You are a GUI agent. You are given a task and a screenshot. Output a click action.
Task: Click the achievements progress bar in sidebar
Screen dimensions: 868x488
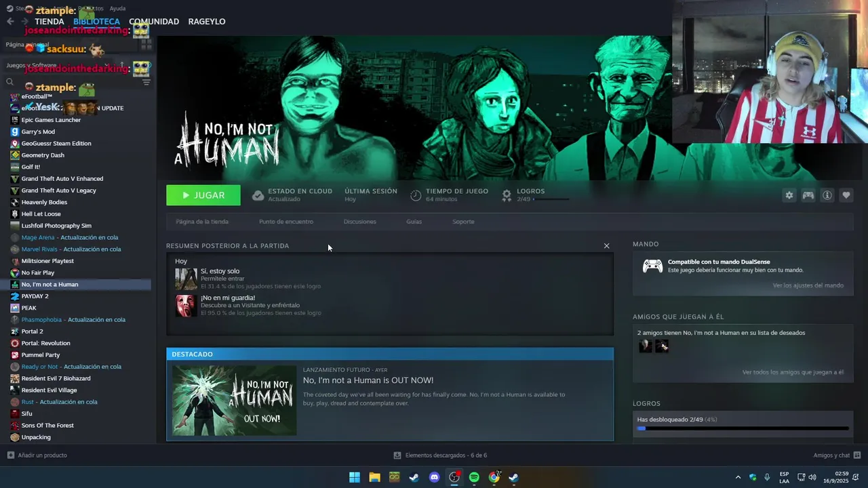click(743, 428)
